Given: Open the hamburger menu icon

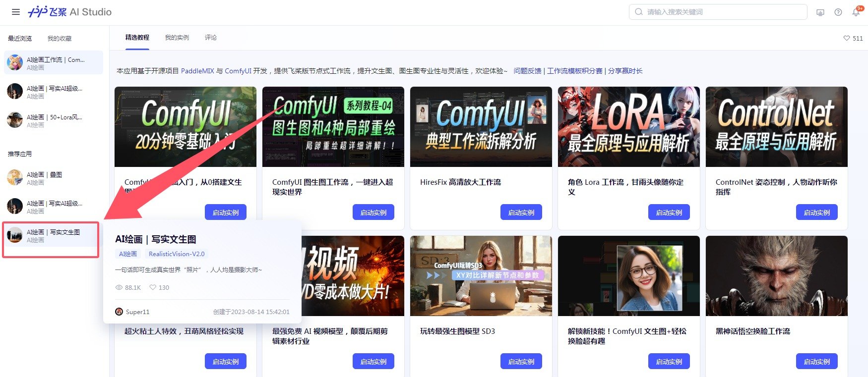Looking at the screenshot, I should point(16,12).
